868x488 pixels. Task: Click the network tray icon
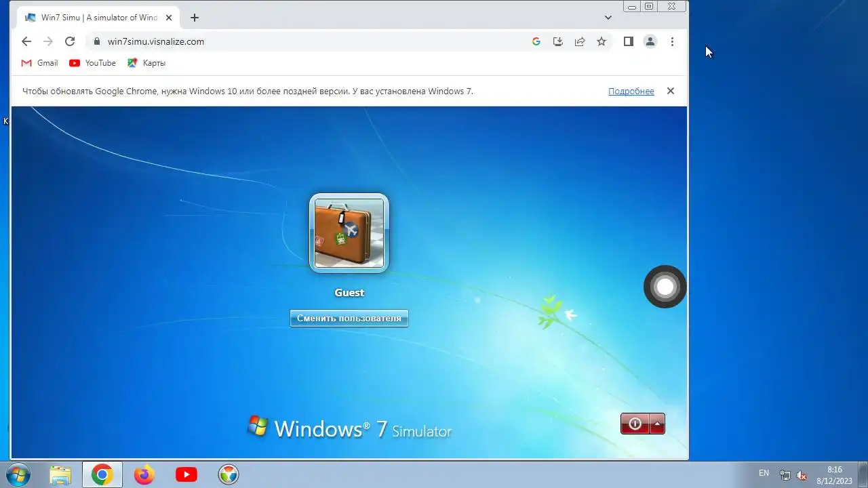click(785, 475)
